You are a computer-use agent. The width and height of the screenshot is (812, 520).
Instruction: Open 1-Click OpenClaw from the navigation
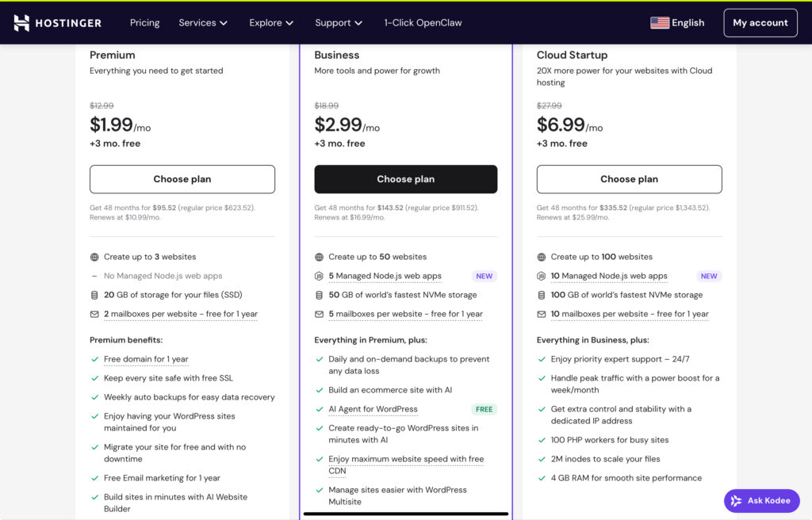click(x=423, y=23)
